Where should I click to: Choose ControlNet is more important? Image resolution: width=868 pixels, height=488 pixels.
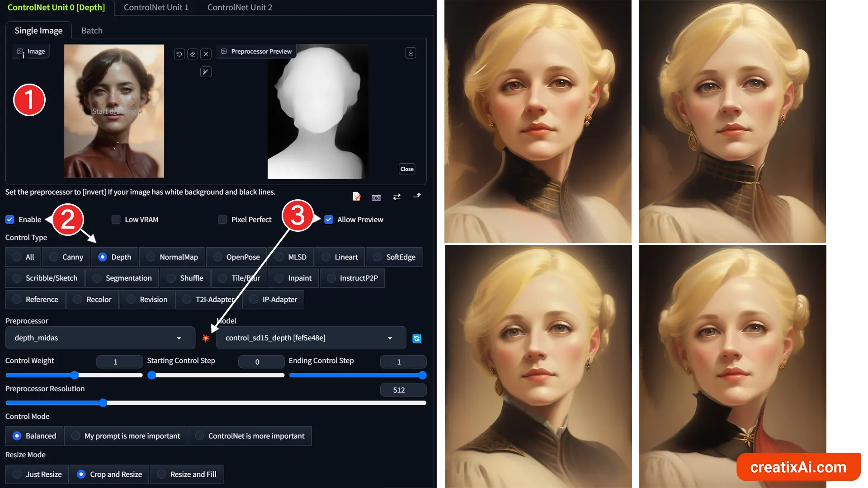pyautogui.click(x=250, y=436)
